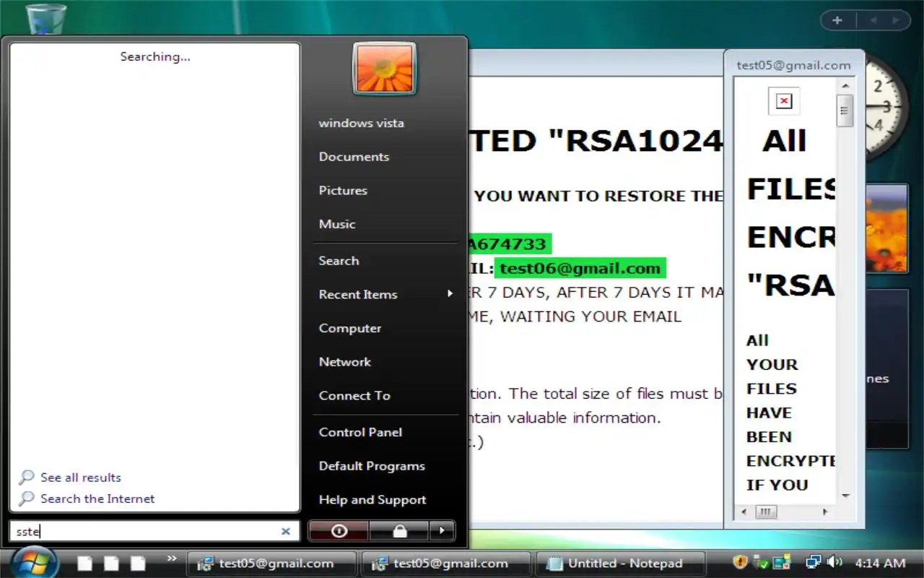Click the 4:14 AM taskbar clock
The height and width of the screenshot is (578, 924).
point(880,563)
